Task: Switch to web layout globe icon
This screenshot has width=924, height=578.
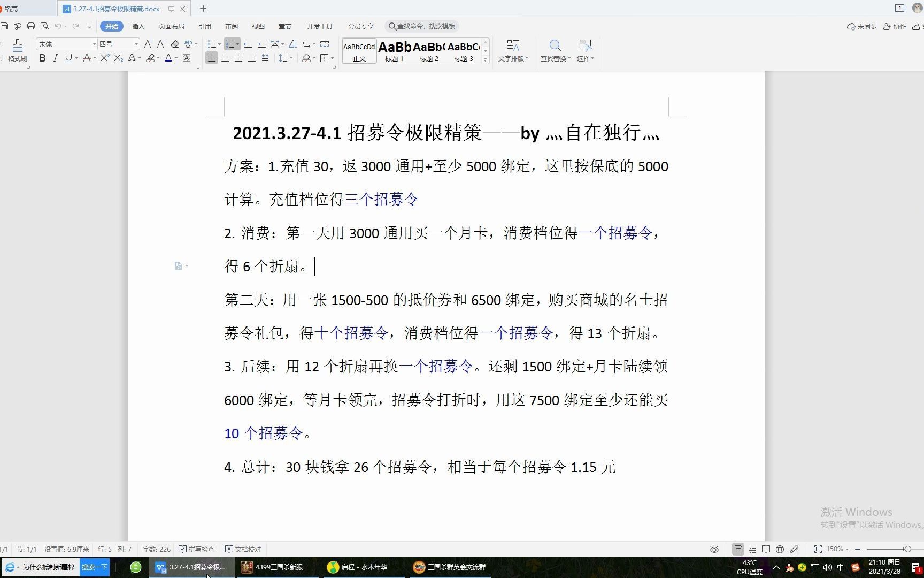Action: (780, 549)
